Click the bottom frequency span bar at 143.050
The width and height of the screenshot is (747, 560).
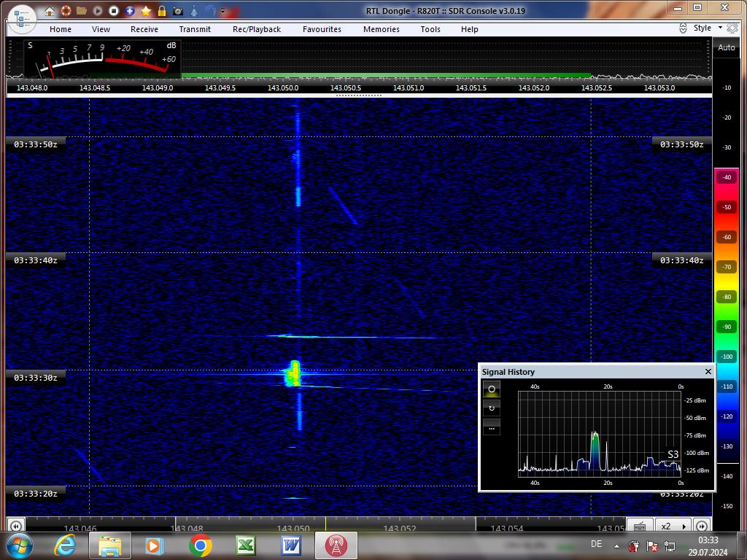(x=293, y=528)
